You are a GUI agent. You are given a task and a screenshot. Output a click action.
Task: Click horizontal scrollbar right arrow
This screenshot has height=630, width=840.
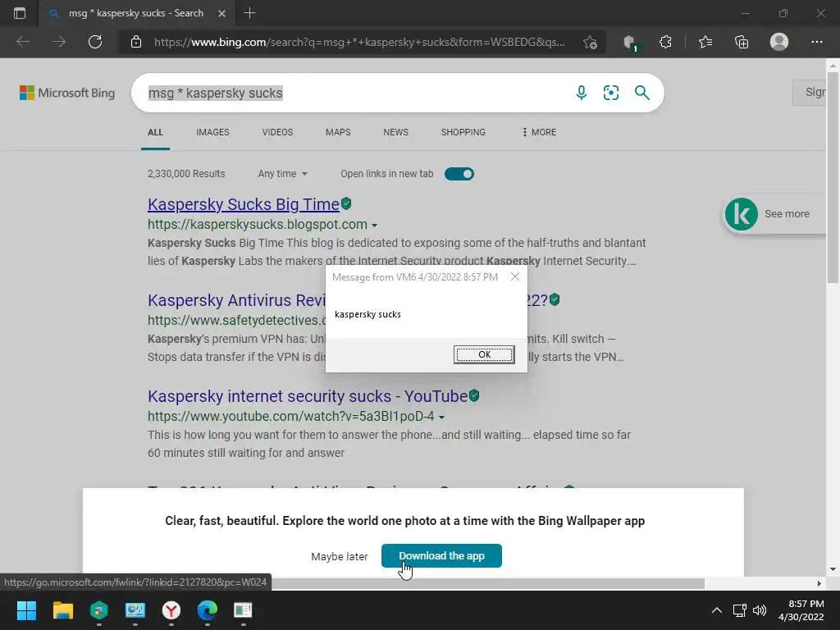(819, 583)
